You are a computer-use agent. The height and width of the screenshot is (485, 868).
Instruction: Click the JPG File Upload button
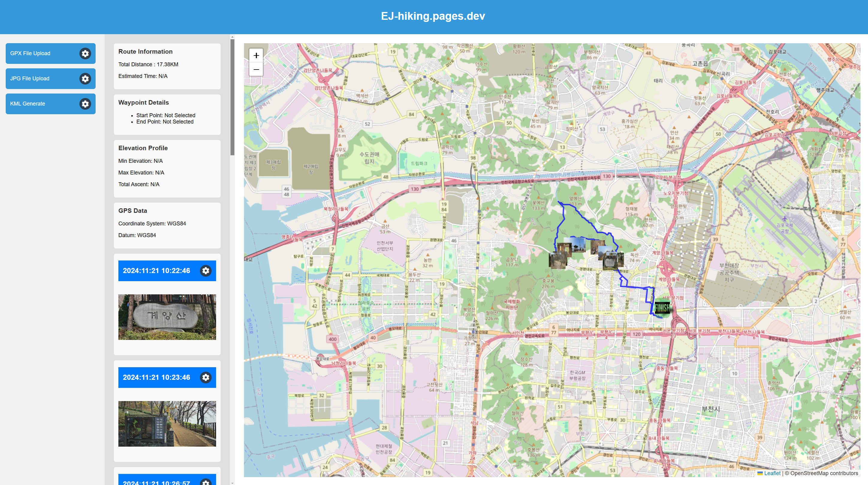(51, 79)
